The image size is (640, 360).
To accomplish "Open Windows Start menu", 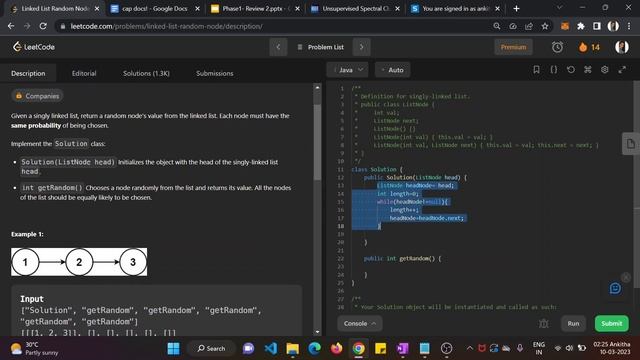I will (173, 349).
